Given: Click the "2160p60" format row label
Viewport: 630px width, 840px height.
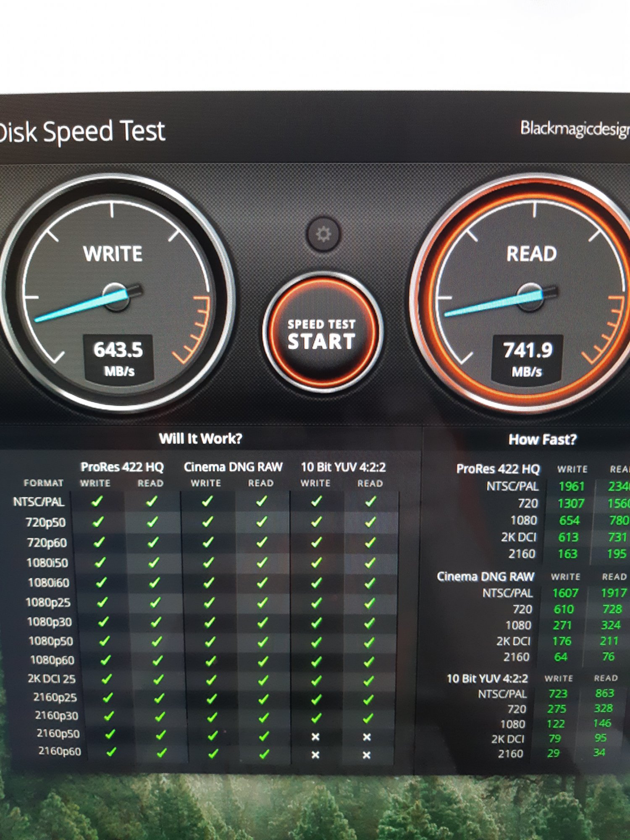Looking at the screenshot, I should [60, 751].
